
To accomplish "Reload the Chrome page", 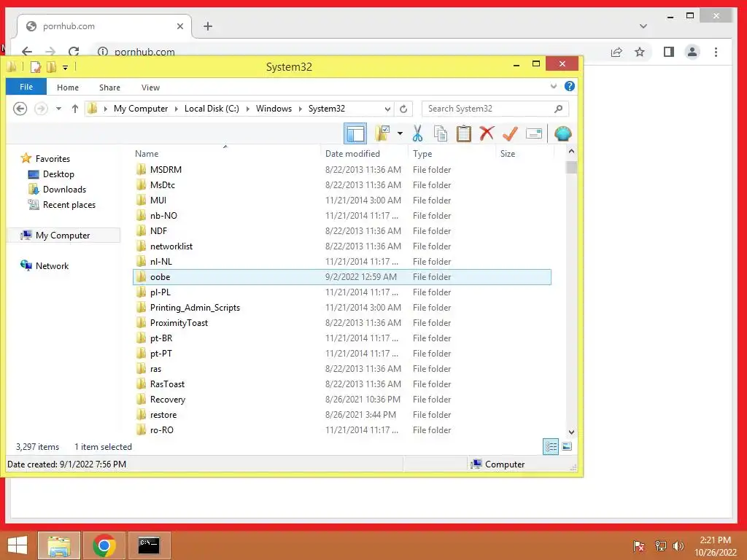I will [74, 52].
